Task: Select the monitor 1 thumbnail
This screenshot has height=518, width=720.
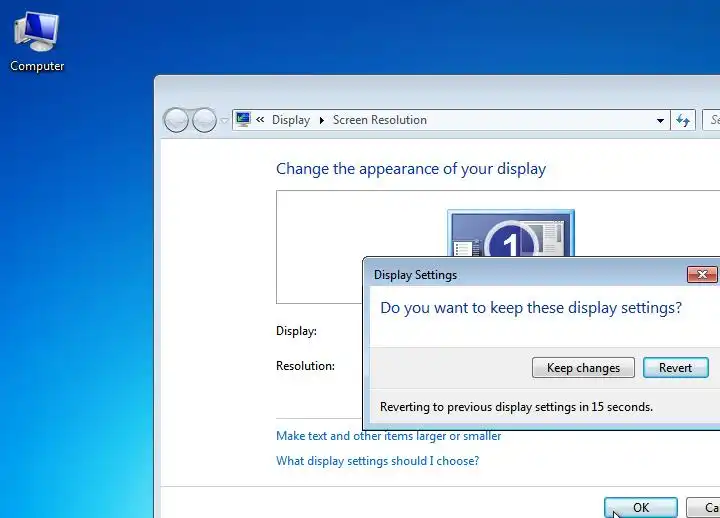Action: click(511, 233)
